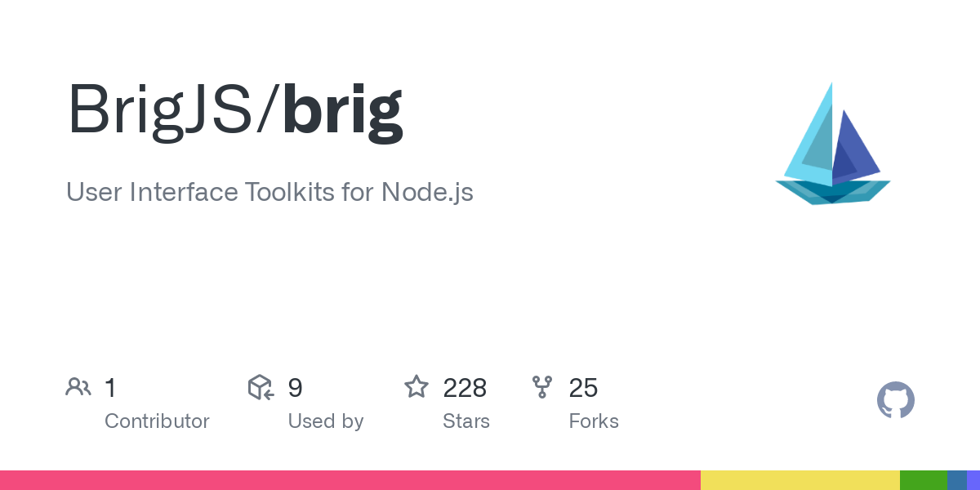Click the contributor count 1

(110, 388)
